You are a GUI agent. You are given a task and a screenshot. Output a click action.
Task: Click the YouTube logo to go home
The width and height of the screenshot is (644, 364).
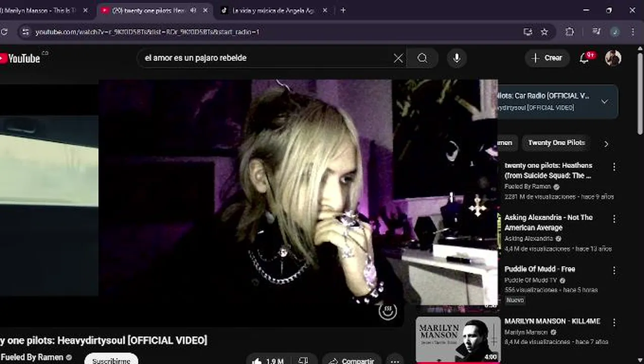20,58
